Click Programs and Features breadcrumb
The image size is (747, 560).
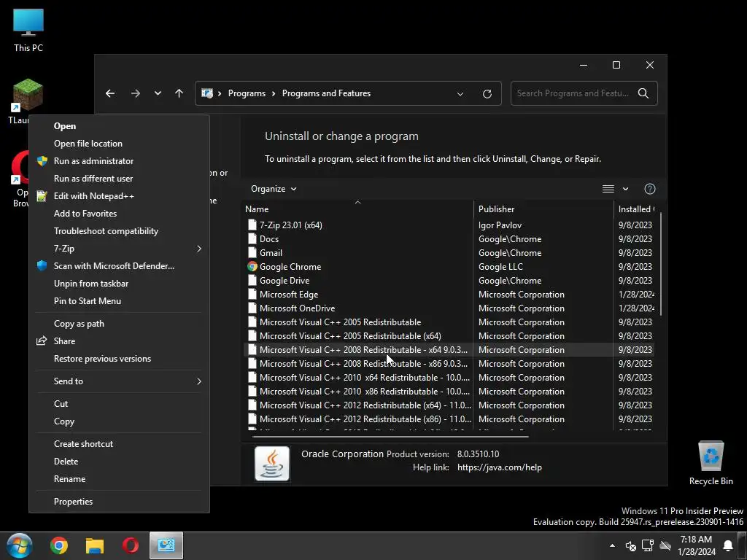point(326,93)
